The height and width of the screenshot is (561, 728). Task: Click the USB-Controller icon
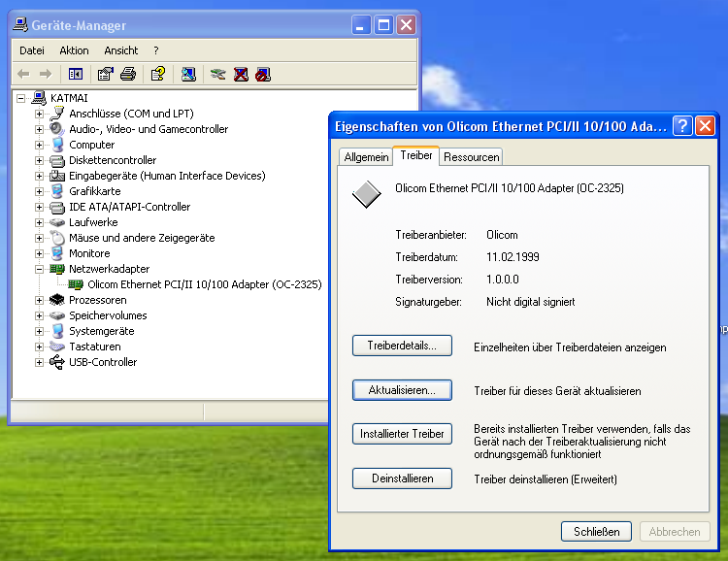pos(57,362)
